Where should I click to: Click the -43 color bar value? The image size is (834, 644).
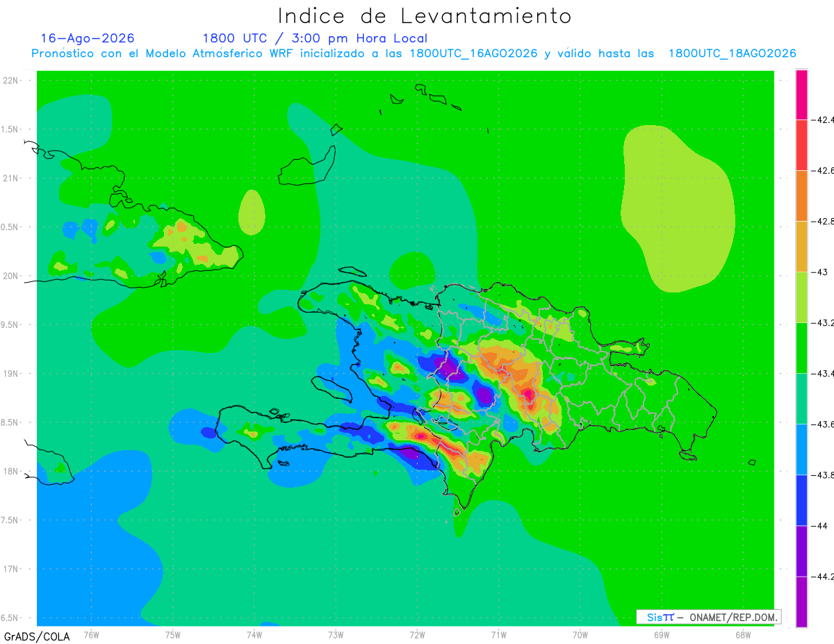click(x=821, y=272)
